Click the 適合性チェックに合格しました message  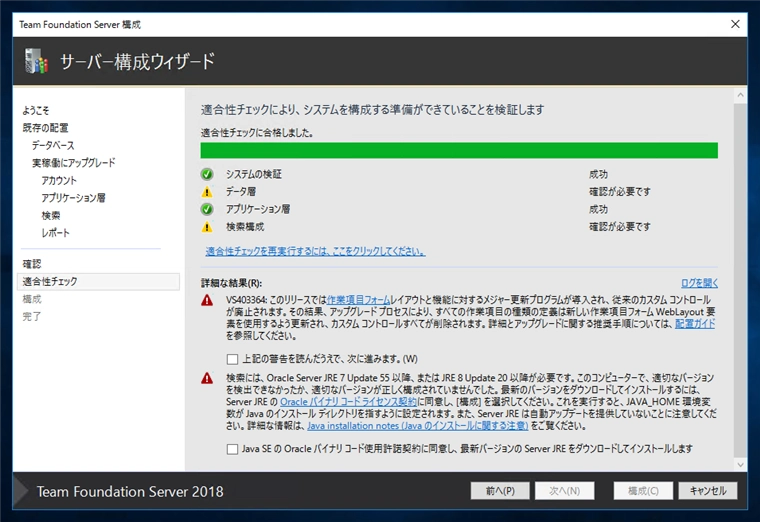(257, 133)
